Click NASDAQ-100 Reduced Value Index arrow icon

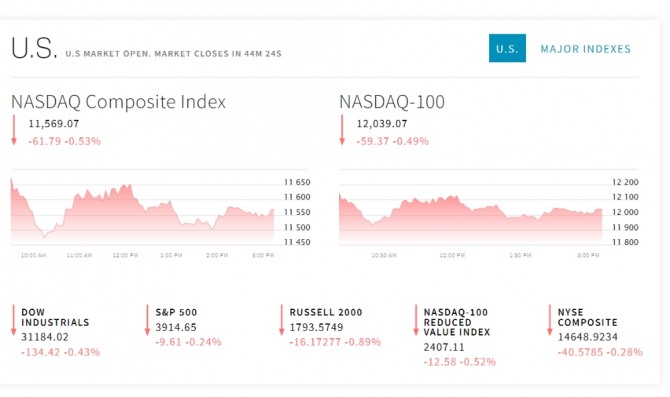point(416,320)
